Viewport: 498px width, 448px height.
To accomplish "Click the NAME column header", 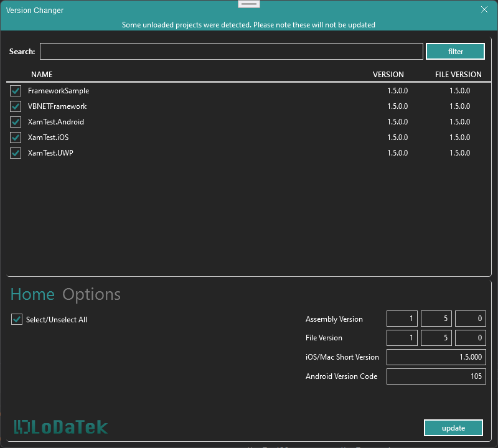I will (42, 74).
